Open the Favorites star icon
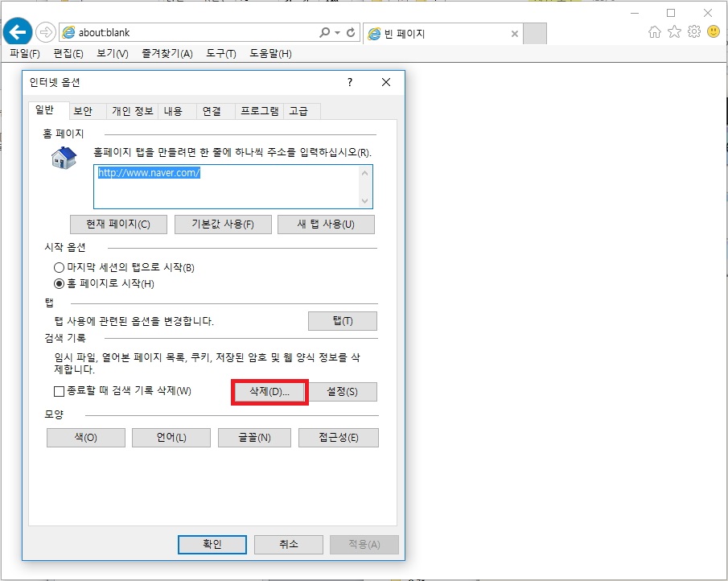 pos(674,32)
